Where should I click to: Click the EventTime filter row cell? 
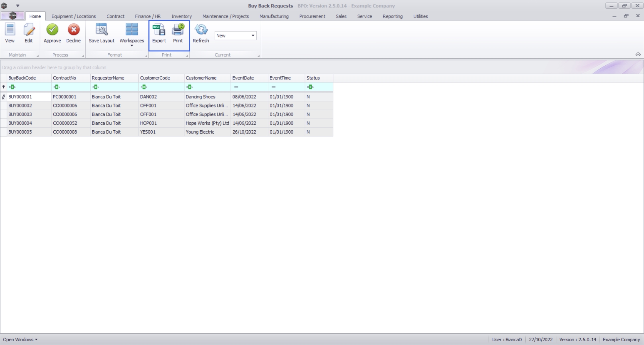[286, 87]
